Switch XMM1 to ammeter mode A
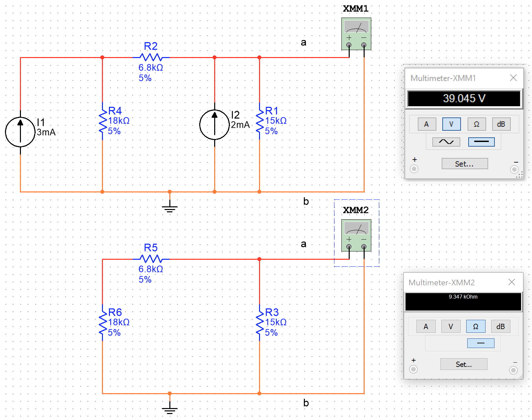532x420 pixels. [x=426, y=124]
